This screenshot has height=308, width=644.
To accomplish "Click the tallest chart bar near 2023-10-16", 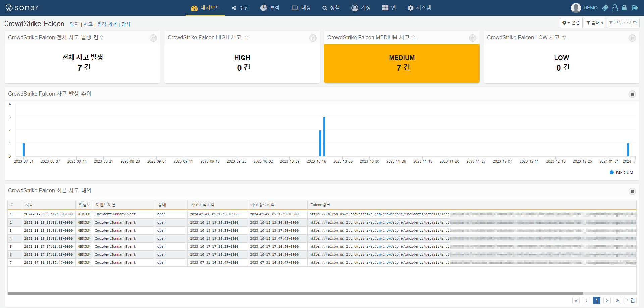I will 324,137.
